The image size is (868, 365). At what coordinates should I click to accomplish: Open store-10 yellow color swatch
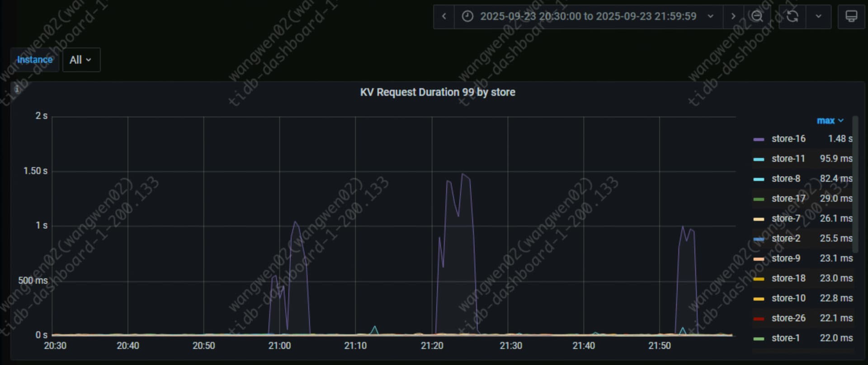[759, 299]
